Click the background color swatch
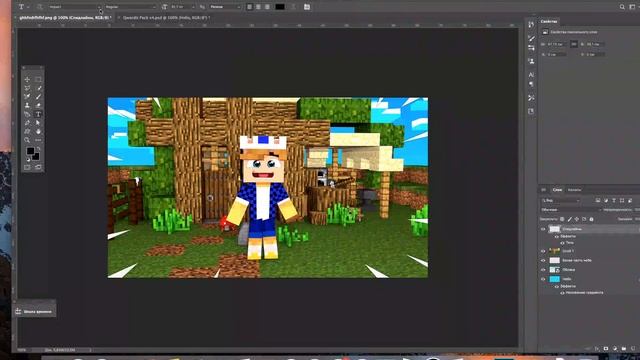This screenshot has height=360, width=640. (36, 157)
